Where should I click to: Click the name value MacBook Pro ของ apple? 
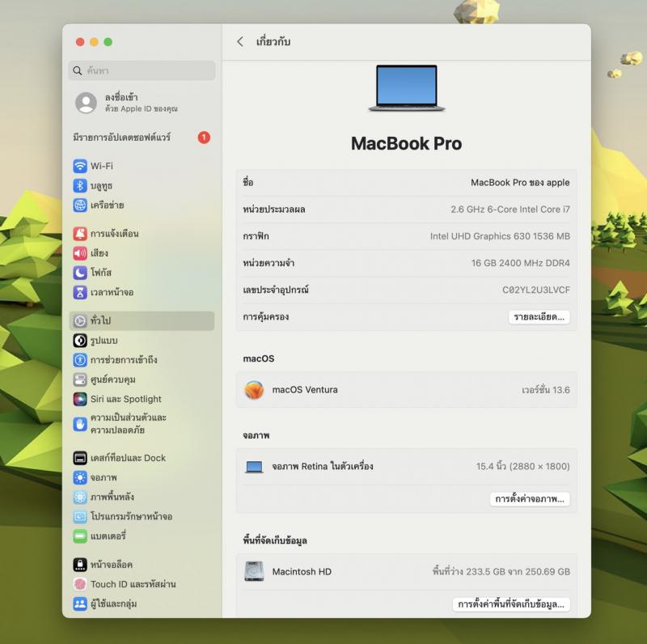[520, 183]
